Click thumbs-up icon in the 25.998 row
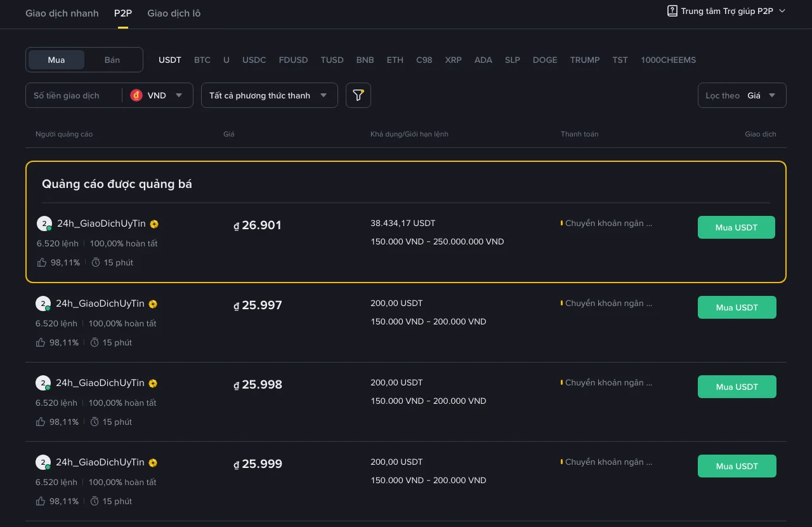This screenshot has width=812, height=527. [41, 422]
